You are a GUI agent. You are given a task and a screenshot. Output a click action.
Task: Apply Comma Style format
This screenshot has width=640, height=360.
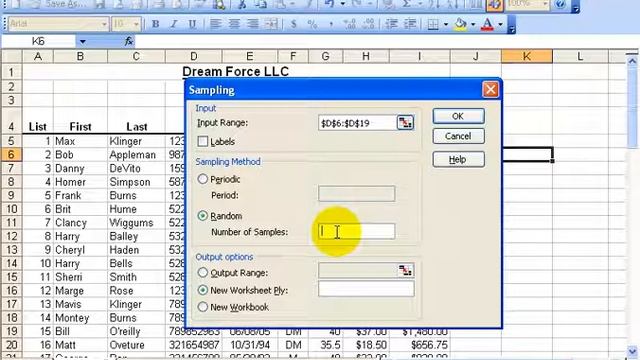(331, 24)
